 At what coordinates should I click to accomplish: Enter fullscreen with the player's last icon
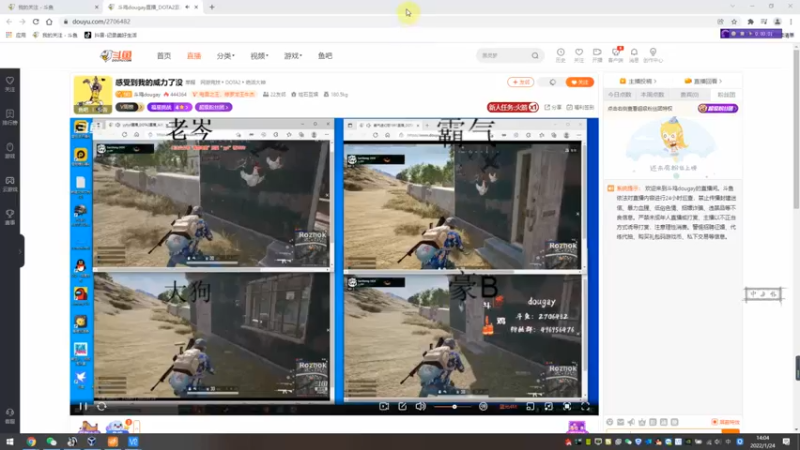click(585, 407)
